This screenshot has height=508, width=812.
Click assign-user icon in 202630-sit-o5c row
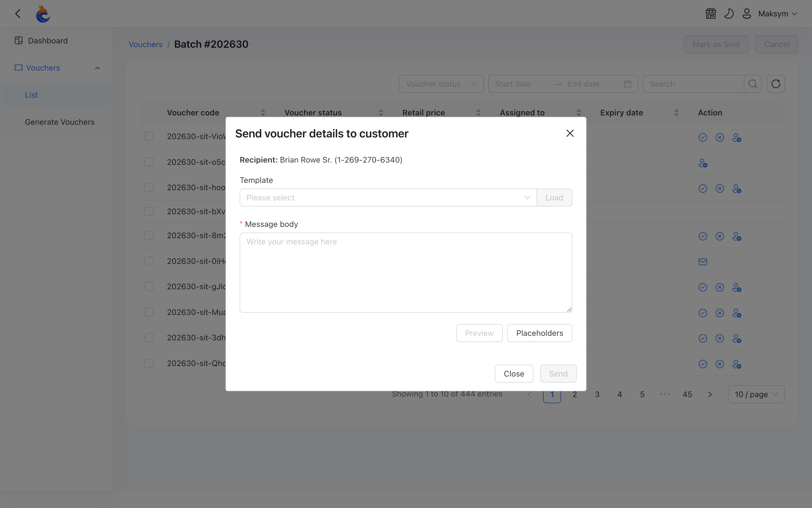[703, 163]
